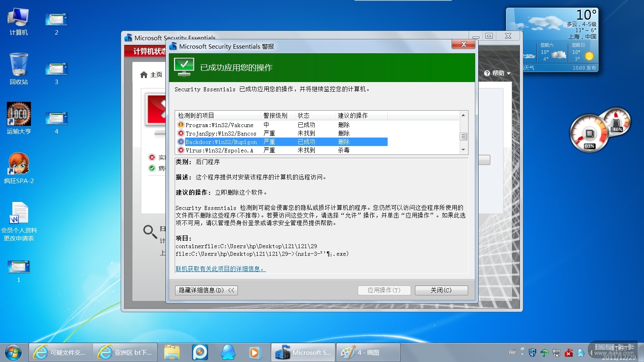Viewport: 644px width, 362px height.
Task: Select the desktop image file named 3
Action: coord(56,74)
